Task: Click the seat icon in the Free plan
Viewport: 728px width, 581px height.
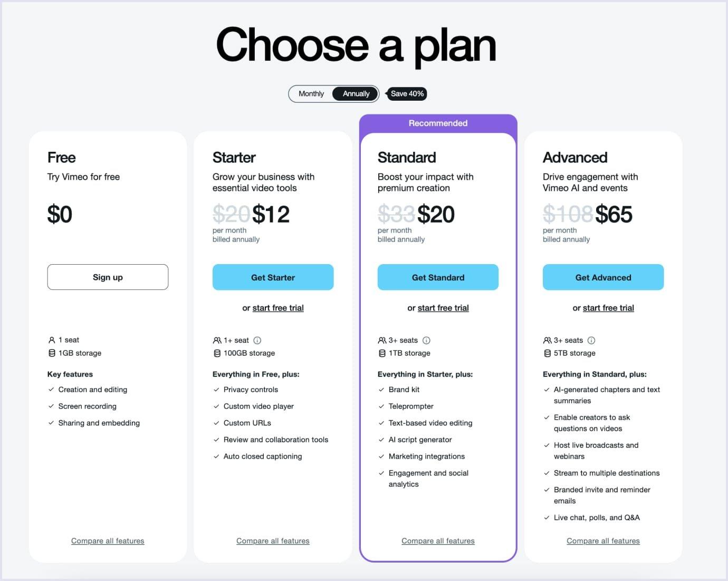Action: pyautogui.click(x=51, y=340)
